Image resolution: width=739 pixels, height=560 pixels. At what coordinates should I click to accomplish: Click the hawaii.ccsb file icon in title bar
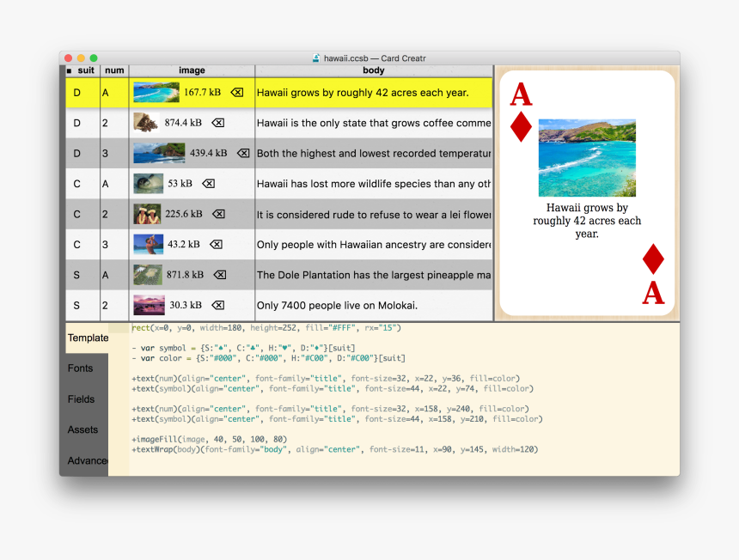[316, 58]
